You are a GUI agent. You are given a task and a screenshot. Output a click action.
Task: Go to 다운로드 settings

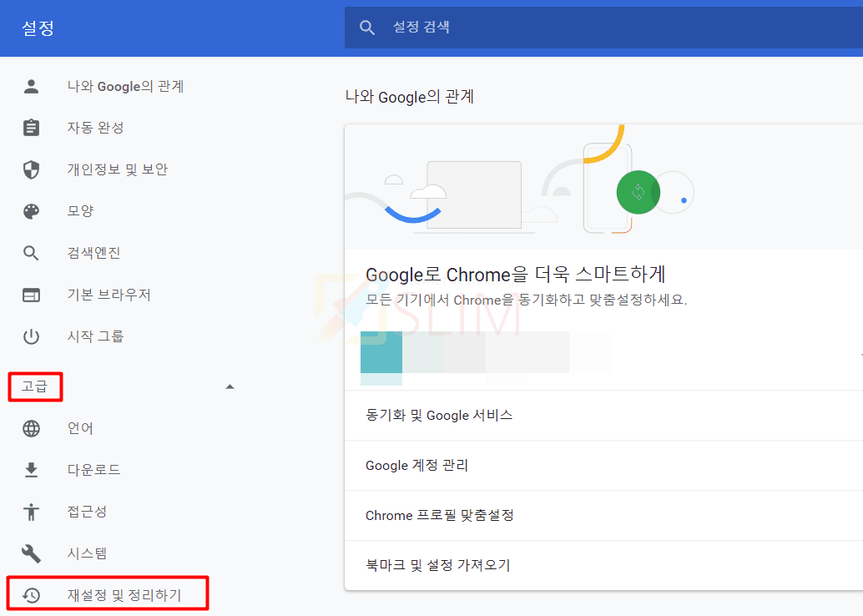93,470
